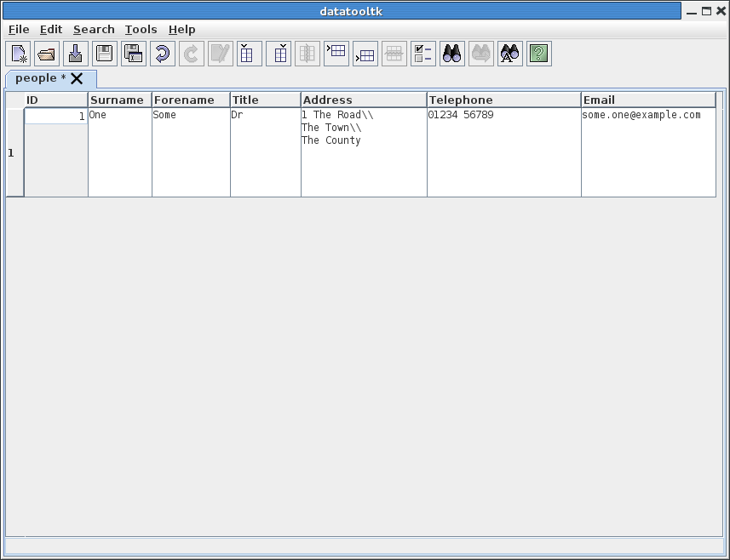Image resolution: width=730 pixels, height=560 pixels.
Task: Click the Replace binoculars icon with letter A
Action: [x=510, y=54]
